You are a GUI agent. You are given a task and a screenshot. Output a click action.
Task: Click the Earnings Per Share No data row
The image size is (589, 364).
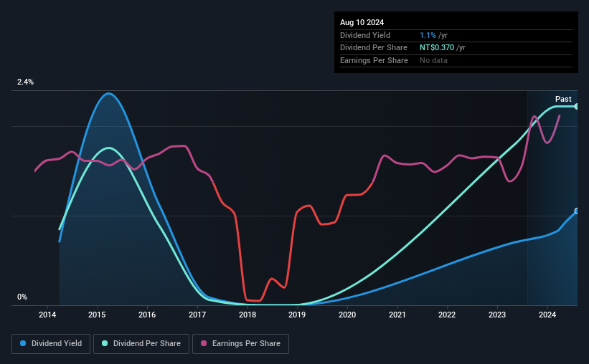point(456,60)
